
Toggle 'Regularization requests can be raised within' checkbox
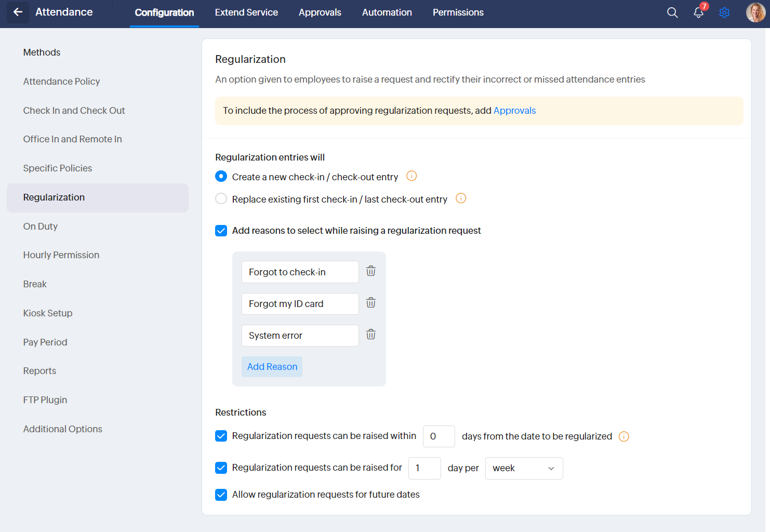[221, 436]
